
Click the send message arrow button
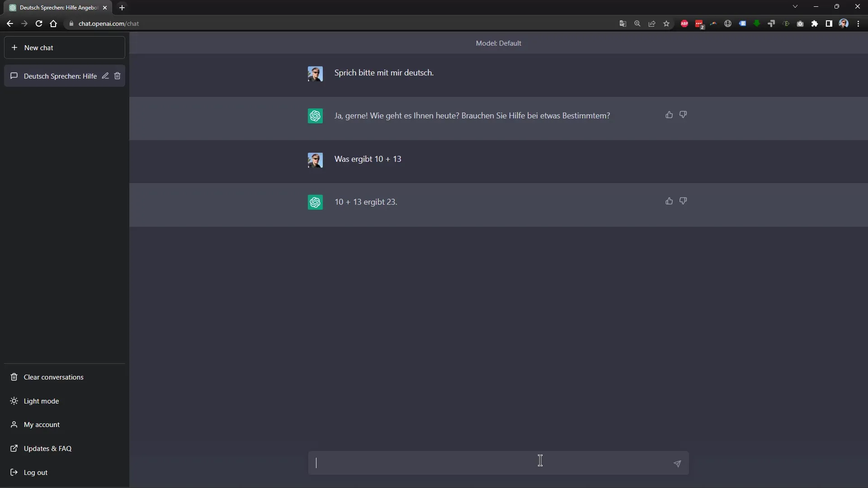pyautogui.click(x=677, y=464)
